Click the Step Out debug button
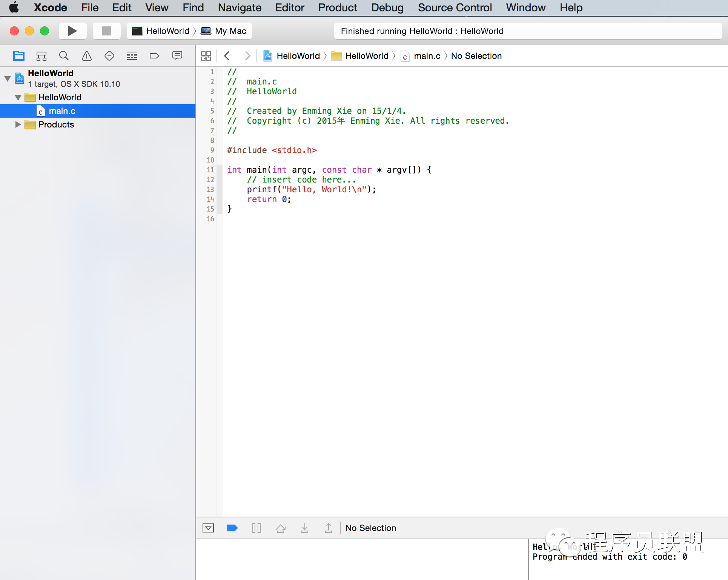Viewport: 728px width, 580px height. (x=329, y=528)
